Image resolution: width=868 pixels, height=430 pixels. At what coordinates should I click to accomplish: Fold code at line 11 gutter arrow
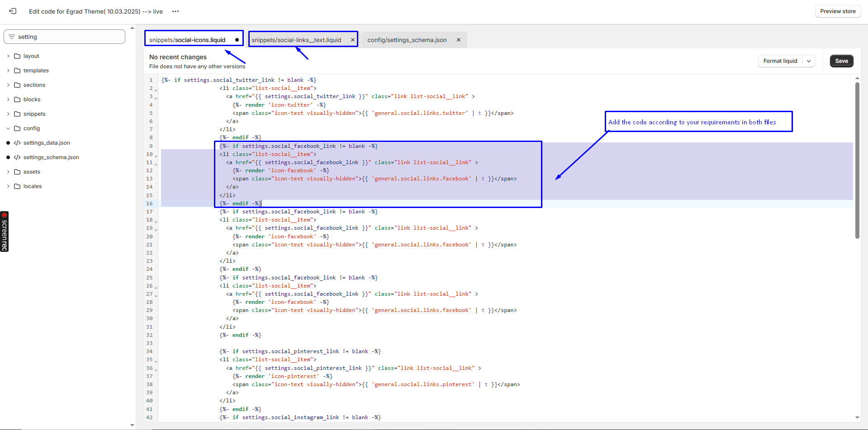pyautogui.click(x=156, y=164)
